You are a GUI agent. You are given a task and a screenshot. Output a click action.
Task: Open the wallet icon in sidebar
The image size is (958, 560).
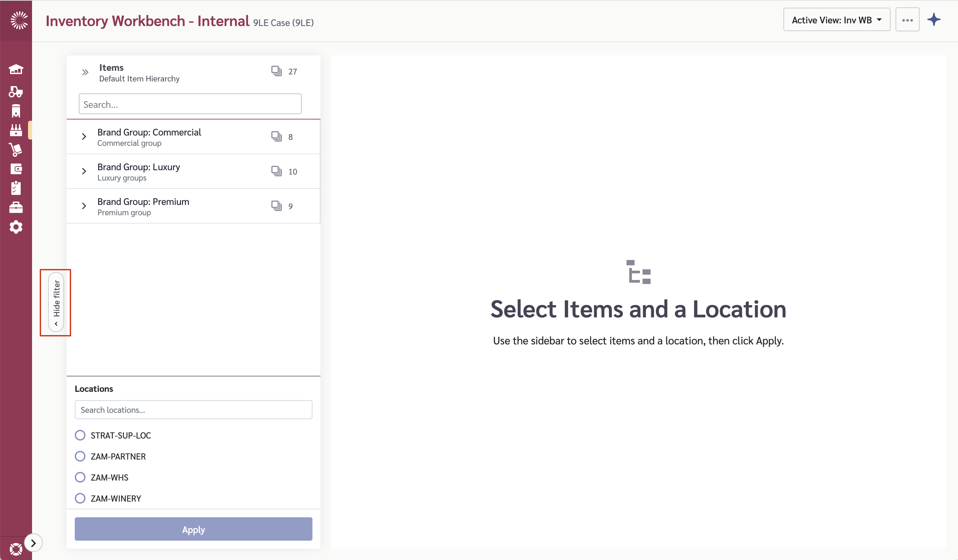(x=16, y=169)
